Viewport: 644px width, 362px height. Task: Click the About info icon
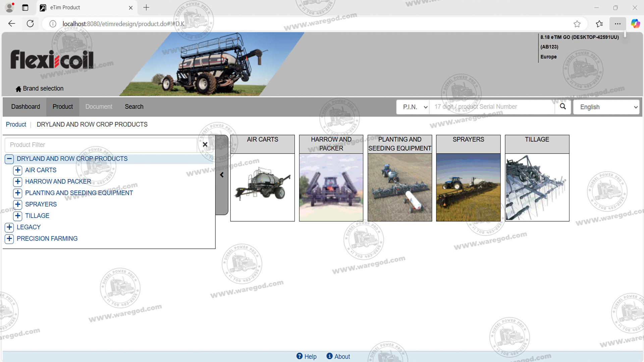point(329,356)
